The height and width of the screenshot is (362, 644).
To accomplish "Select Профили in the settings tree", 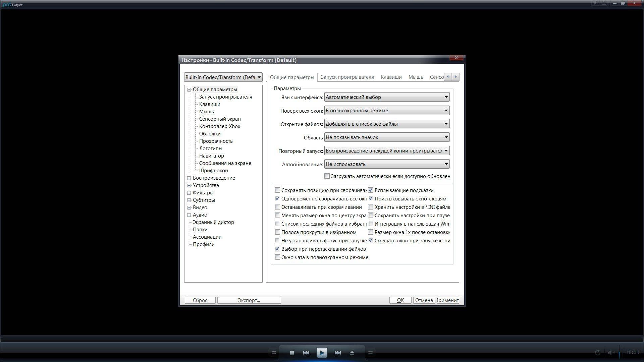I will [204, 244].
